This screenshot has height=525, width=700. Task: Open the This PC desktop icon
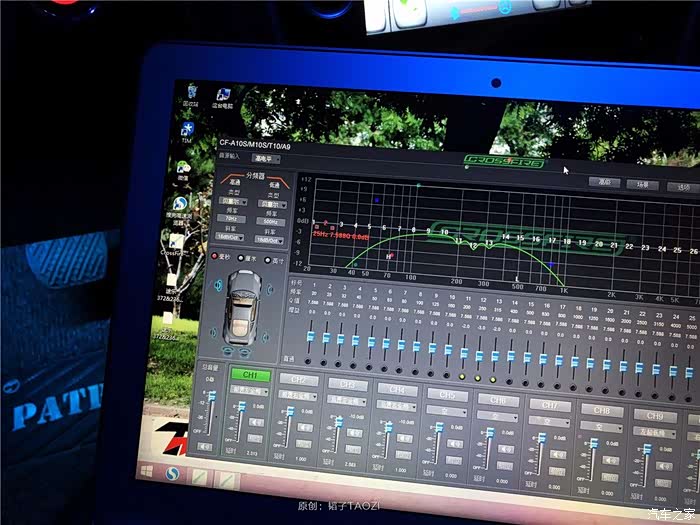223,94
